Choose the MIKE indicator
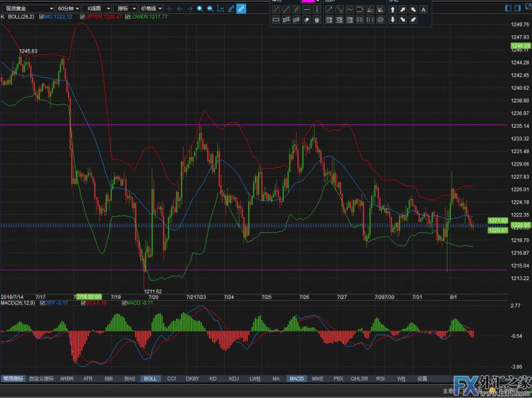 318,378
